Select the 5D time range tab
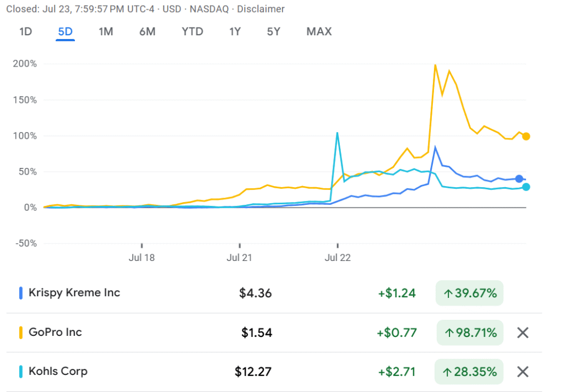Screen dimensions: 564x392 tap(65, 31)
